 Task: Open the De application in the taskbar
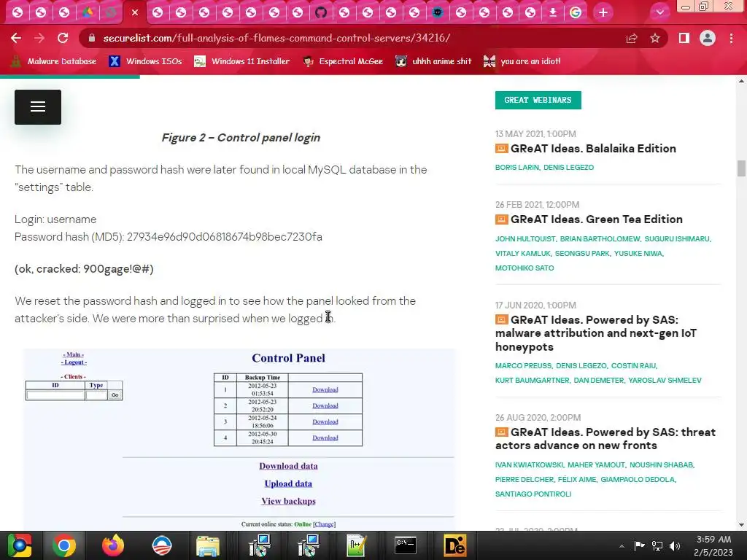(x=454, y=545)
